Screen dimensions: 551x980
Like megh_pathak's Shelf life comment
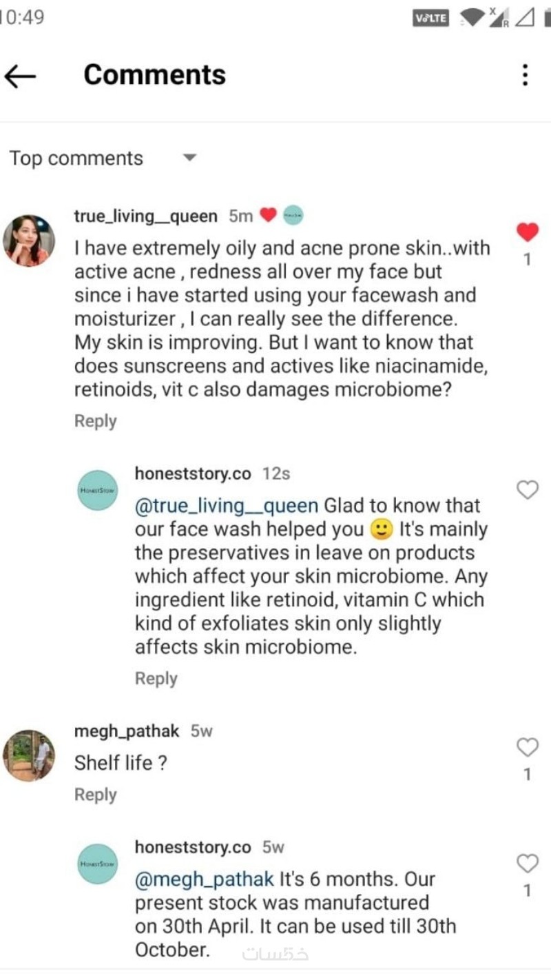527,746
